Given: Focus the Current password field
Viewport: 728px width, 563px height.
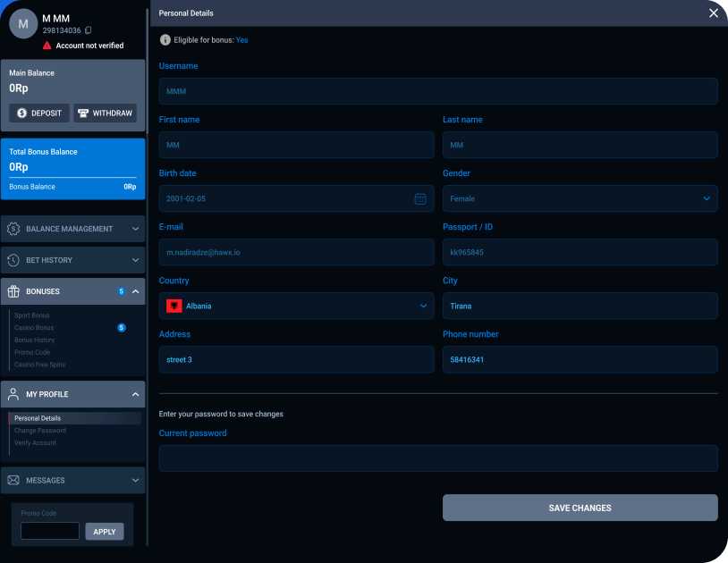Looking at the screenshot, I should (x=438, y=458).
